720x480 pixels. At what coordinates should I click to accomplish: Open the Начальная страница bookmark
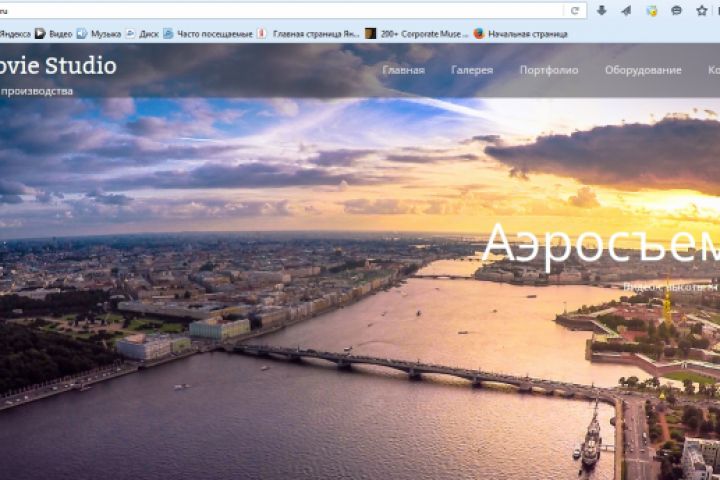tap(520, 34)
